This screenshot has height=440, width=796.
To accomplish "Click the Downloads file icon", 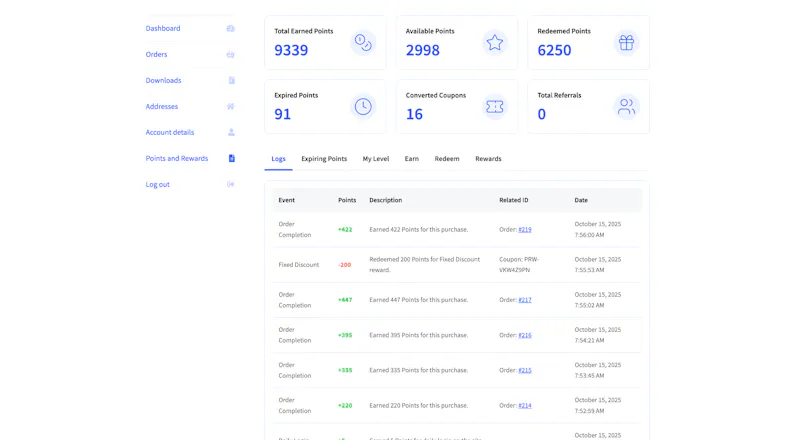I will click(231, 80).
